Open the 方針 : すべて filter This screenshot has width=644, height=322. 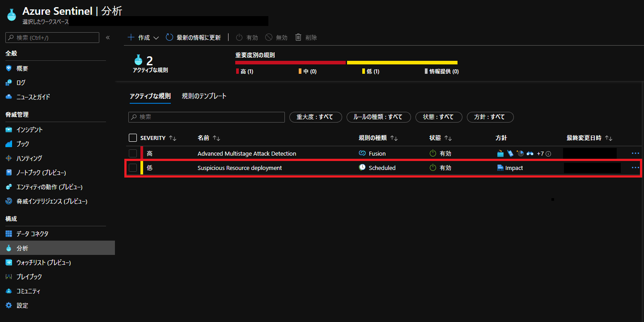(490, 117)
